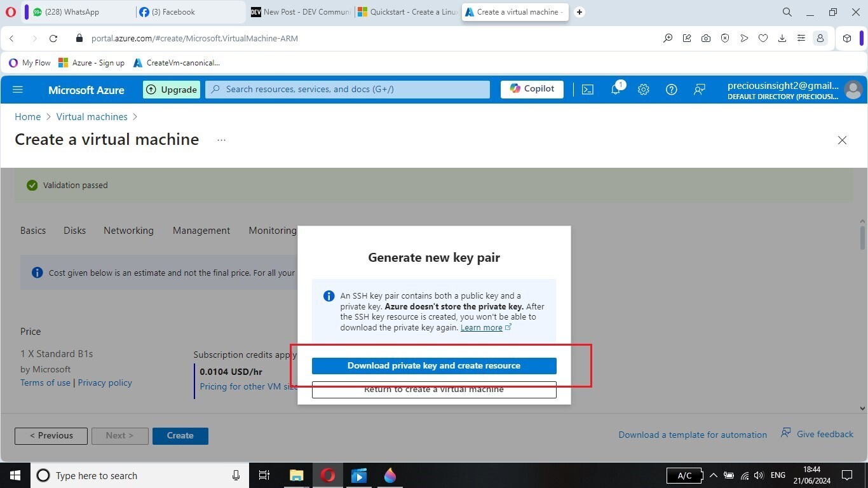The width and height of the screenshot is (868, 488).
Task: Open the Windows notification center icon
Action: [x=846, y=475]
